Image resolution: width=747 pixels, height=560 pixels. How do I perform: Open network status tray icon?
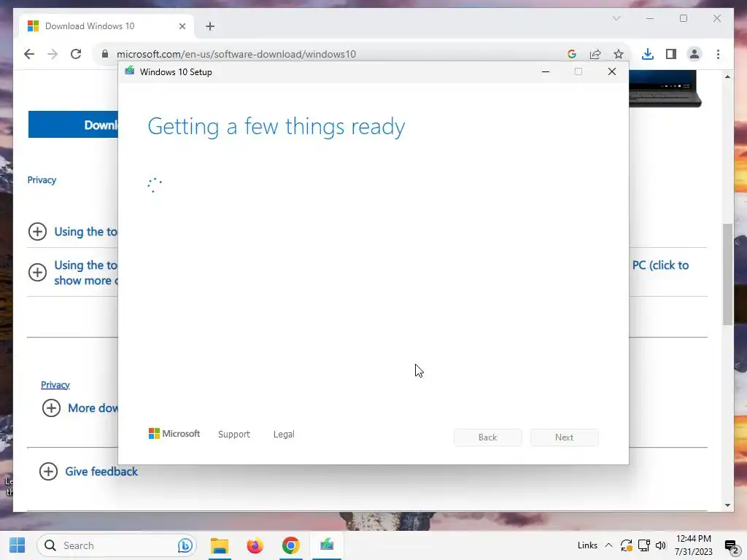point(643,545)
